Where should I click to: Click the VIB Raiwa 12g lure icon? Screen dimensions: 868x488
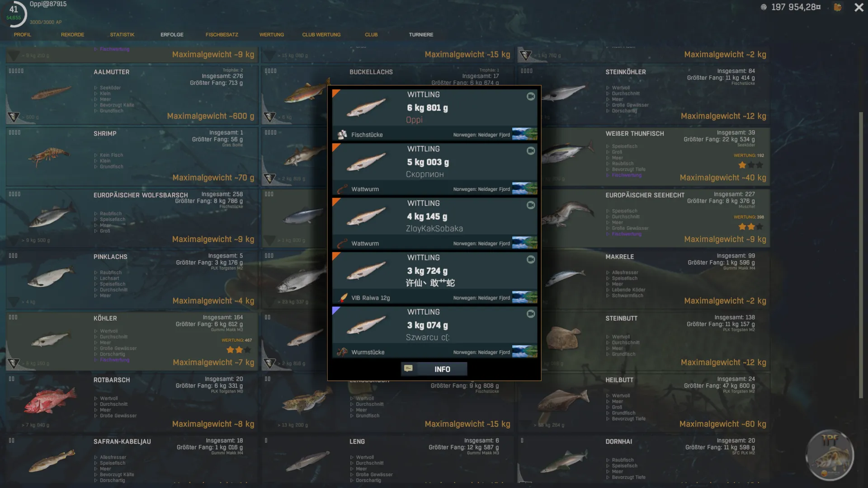click(x=343, y=298)
